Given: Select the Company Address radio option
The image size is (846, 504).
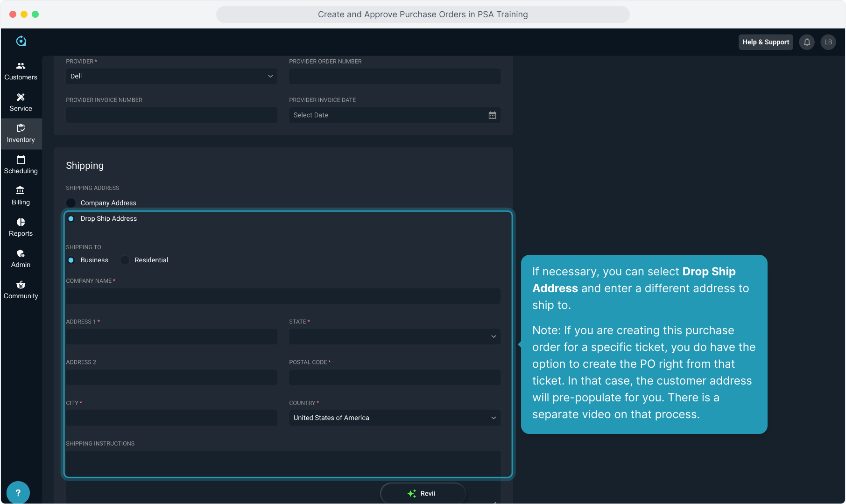Looking at the screenshot, I should point(71,203).
